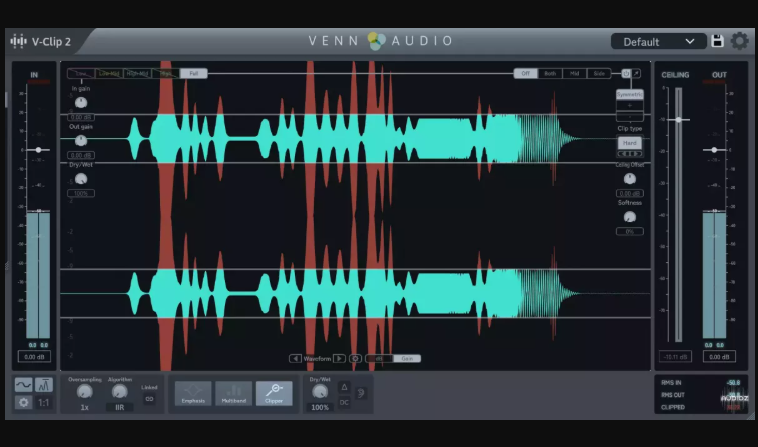This screenshot has width=758, height=447.
Task: Show the spectrum analyzer view icon
Action: point(44,385)
